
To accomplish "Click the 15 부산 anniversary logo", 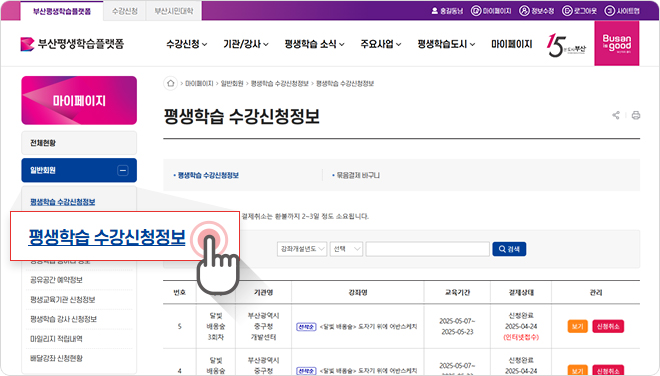I will (x=566, y=45).
